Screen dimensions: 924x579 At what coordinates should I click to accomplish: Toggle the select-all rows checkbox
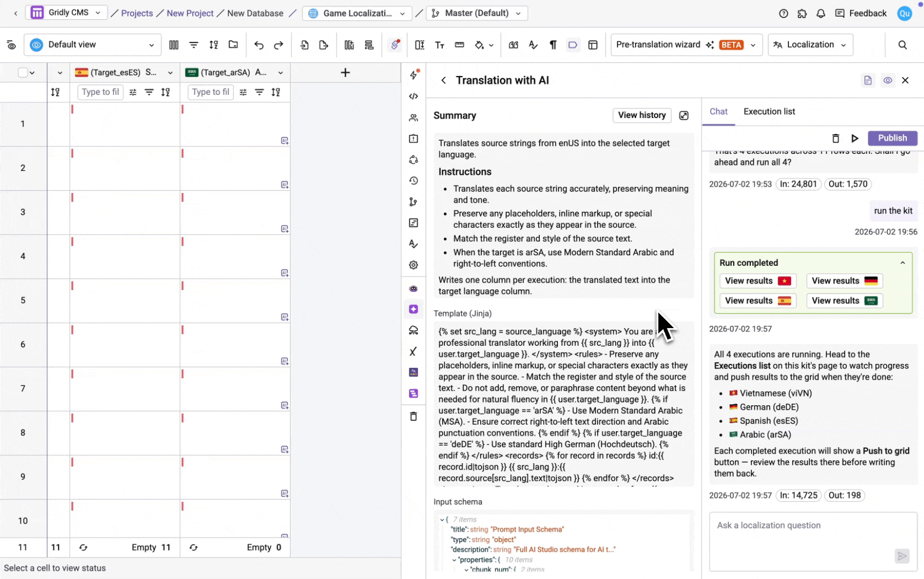pos(23,72)
